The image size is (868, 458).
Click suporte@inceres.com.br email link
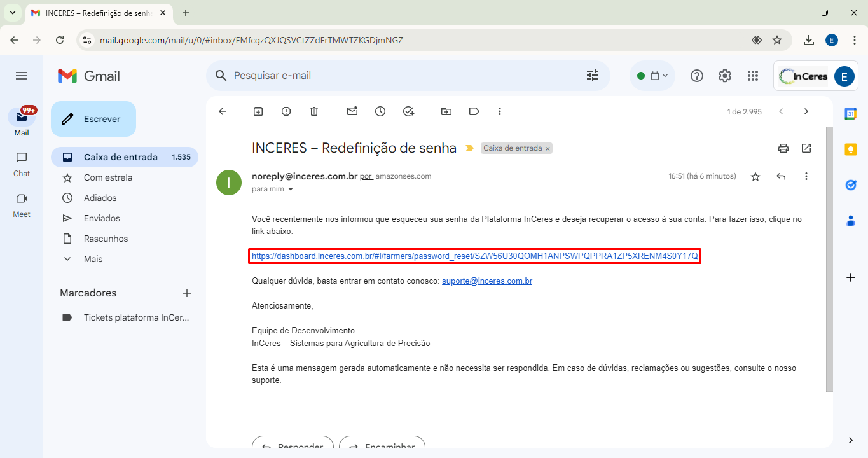487,281
